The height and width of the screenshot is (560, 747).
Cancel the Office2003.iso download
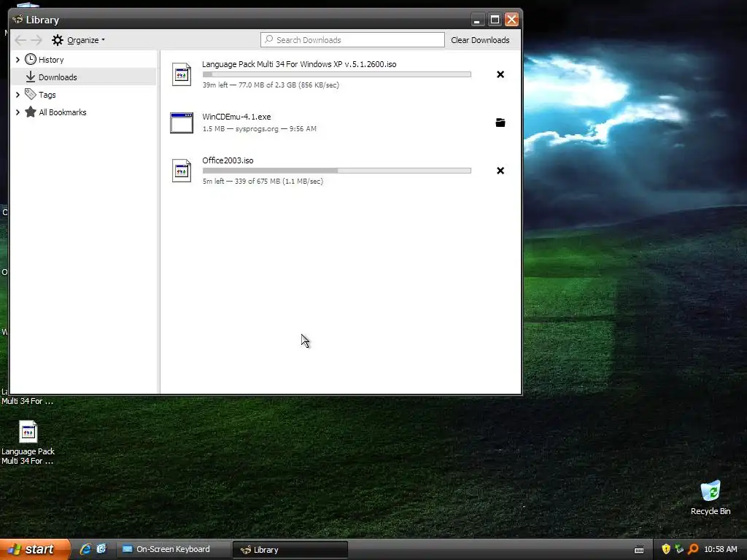point(500,171)
